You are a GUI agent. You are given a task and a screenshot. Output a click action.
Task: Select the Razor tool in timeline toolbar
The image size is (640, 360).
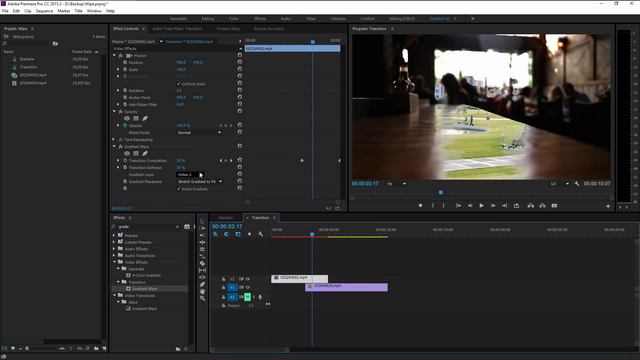click(x=202, y=263)
